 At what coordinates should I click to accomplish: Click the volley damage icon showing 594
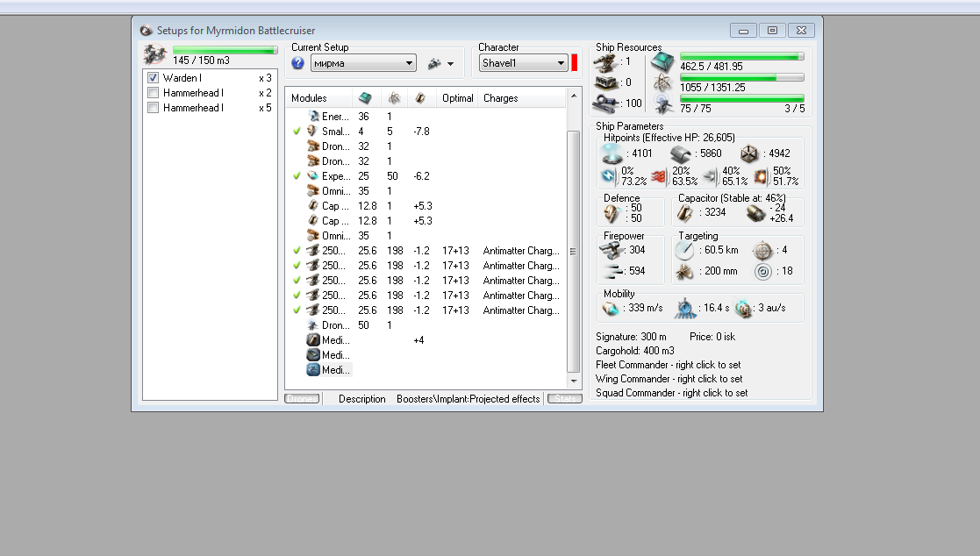(x=614, y=271)
